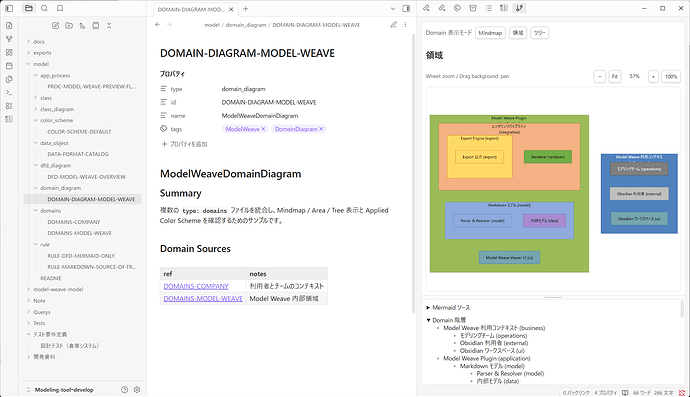690x397 pixels.
Task: Expand the model-weave-model folder
Action: pos(29,289)
